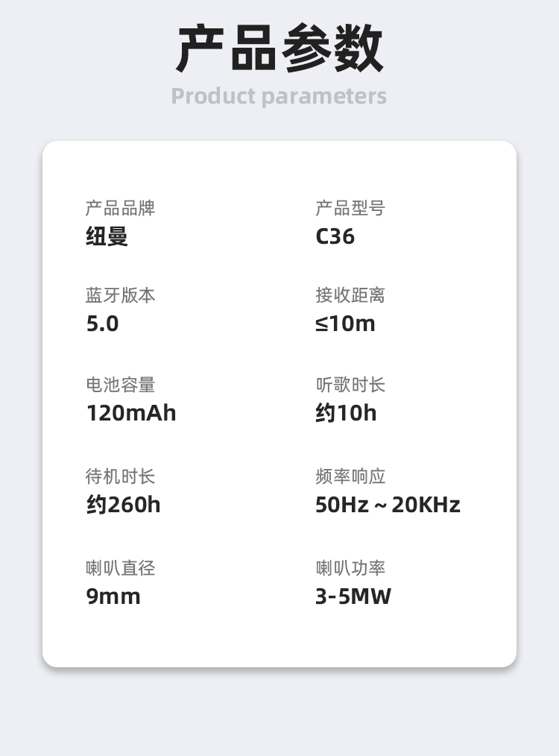Viewport: 559px width, 756px height.
Task: Click the 3-5MW speaker power value
Action: point(353,596)
